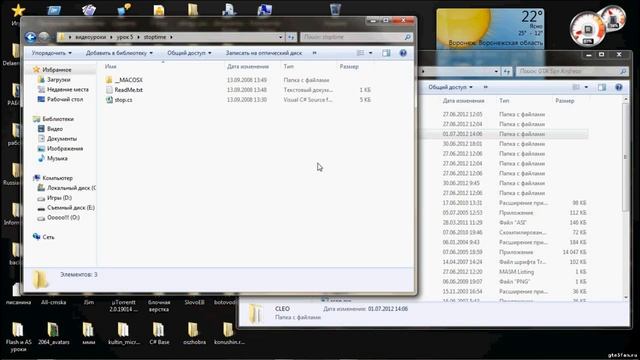Sort by Тип column in back window

pyautogui.click(x=504, y=100)
